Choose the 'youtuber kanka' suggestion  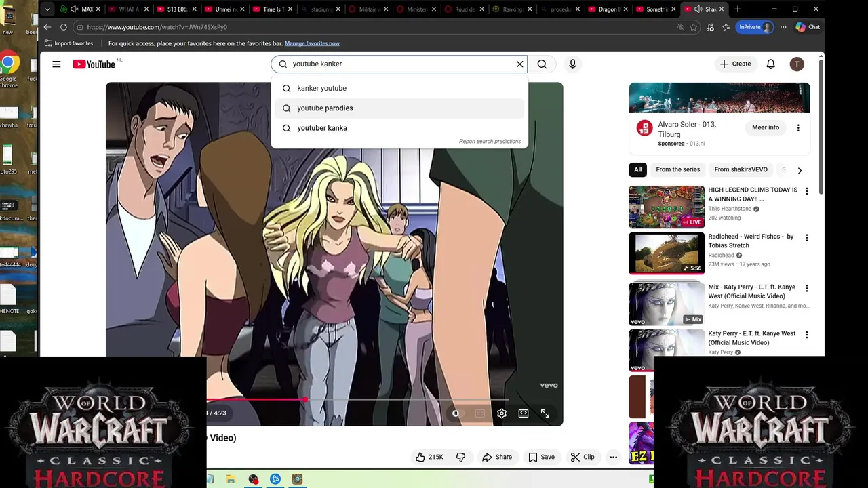coord(399,128)
